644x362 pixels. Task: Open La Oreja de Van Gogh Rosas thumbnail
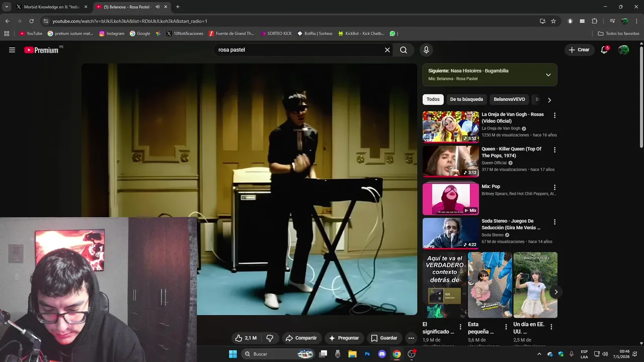(x=450, y=127)
